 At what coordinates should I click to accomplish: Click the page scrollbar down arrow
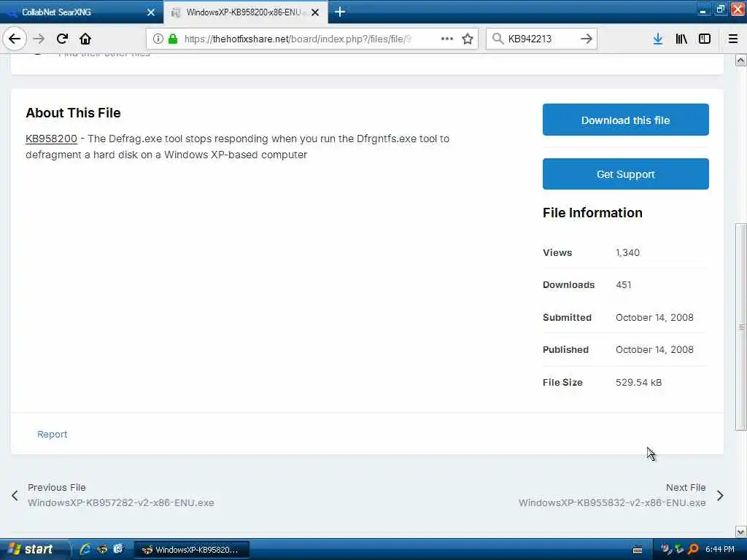[x=741, y=532]
